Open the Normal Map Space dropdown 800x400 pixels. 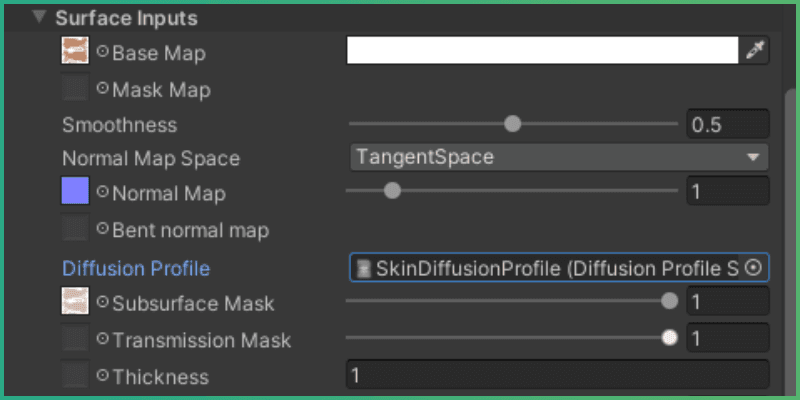coord(558,157)
